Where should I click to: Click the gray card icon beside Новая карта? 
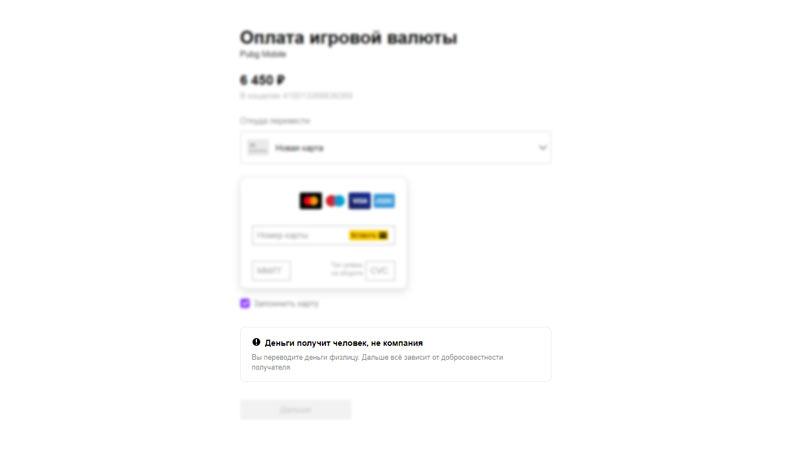(258, 148)
